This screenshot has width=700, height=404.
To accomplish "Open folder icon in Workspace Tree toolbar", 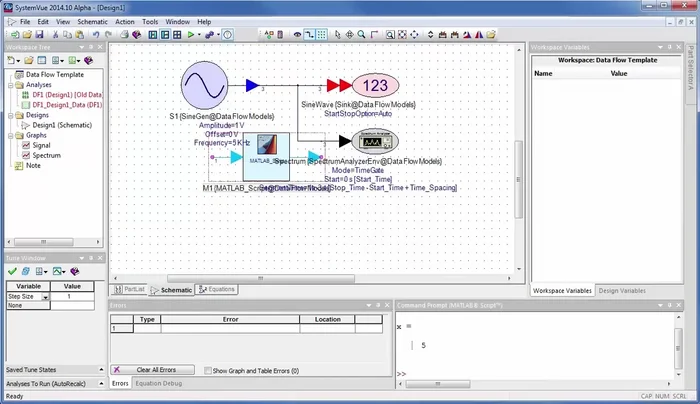I will 29,60.
